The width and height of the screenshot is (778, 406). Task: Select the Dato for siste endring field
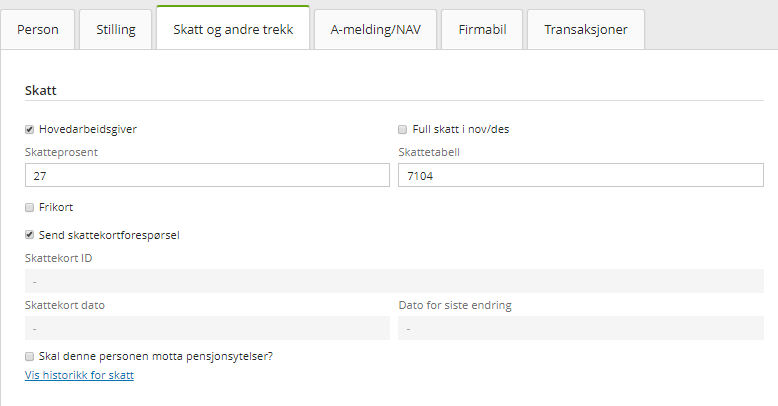[x=580, y=328]
